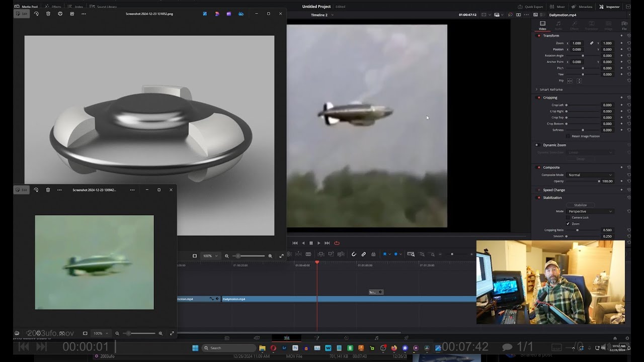Open the Metadata panel
Screen dimensions: 644x362
point(582,7)
